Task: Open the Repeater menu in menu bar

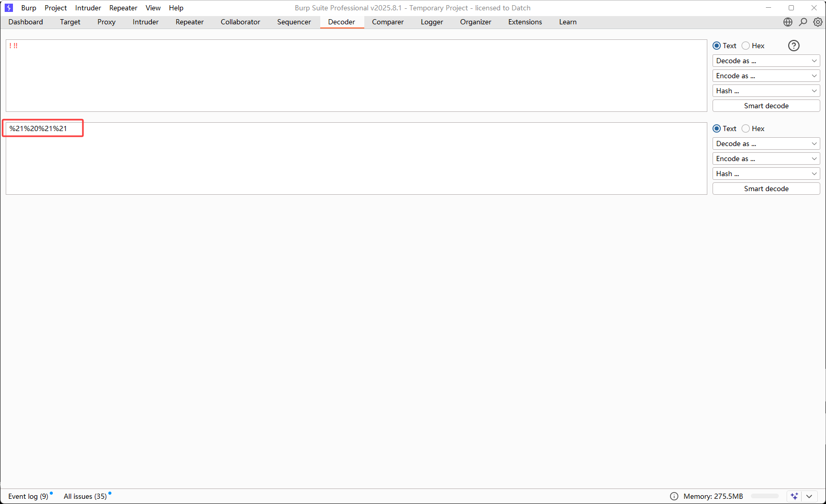Action: coord(123,8)
